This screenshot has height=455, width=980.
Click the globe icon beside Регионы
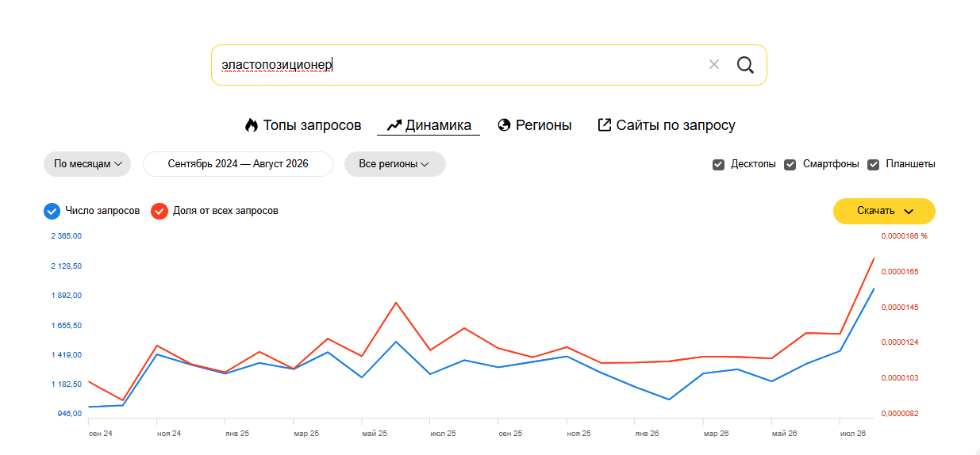504,125
